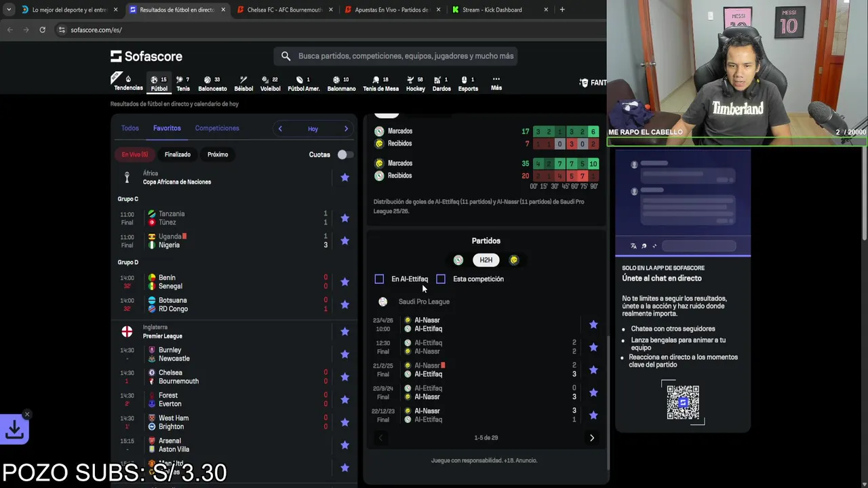Screen dimensions: 868x488
Task: Close the download overlay with the X
Action: [x=27, y=414]
